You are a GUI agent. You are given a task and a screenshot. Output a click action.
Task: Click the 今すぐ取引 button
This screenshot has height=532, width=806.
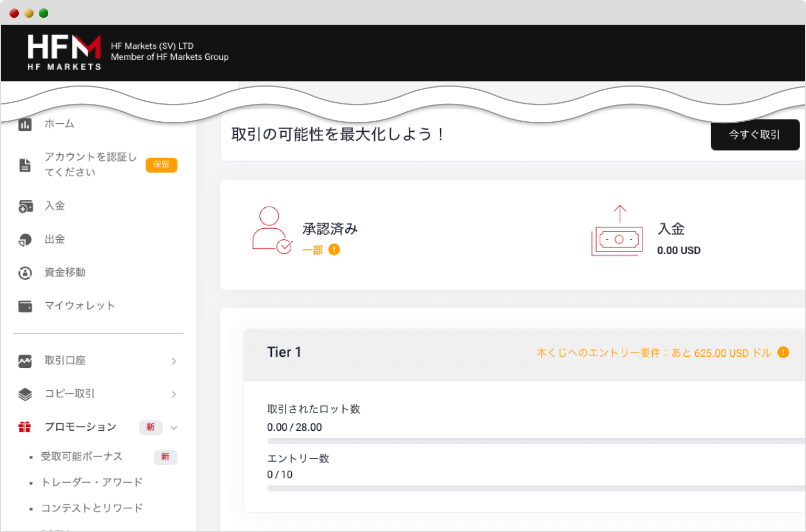click(755, 135)
